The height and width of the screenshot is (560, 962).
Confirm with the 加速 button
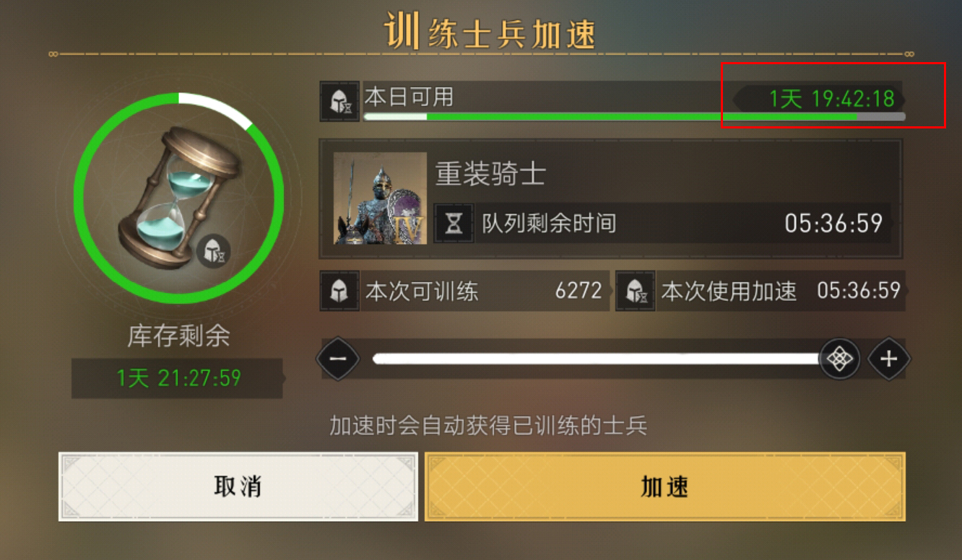pyautogui.click(x=664, y=487)
